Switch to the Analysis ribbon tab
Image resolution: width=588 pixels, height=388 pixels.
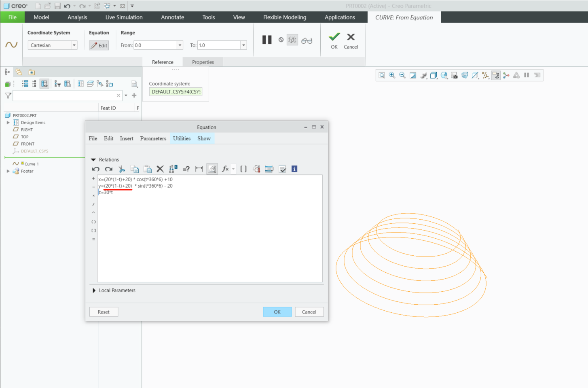77,17
